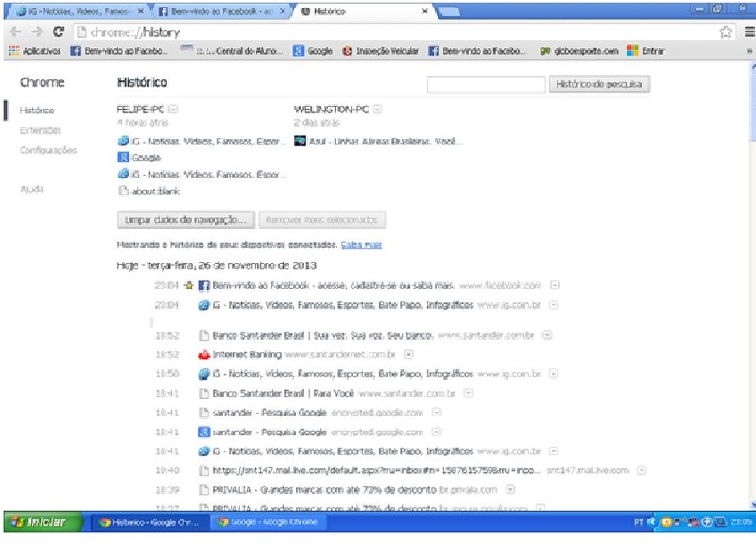Click the system tray clock showing 23:05
This screenshot has height=544, width=756.
pyautogui.click(x=741, y=522)
